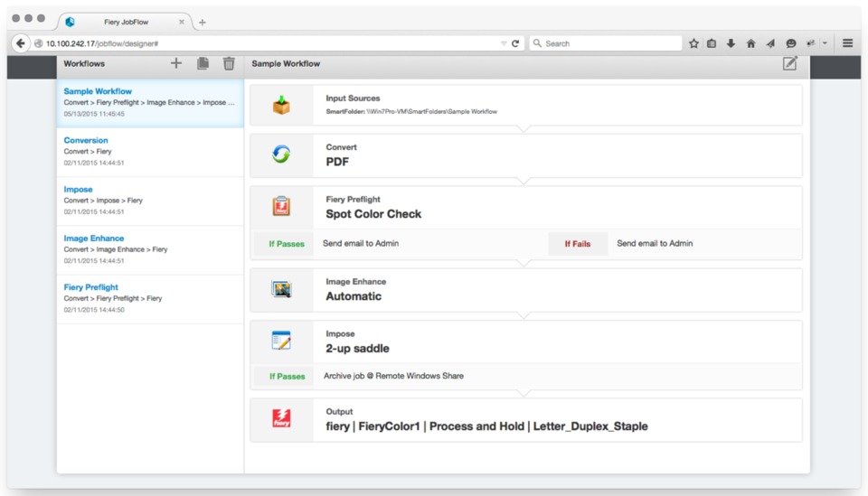Open the Image Enhance workflow in list
Image resolution: width=868 pixels, height=496 pixels.
tap(150, 249)
